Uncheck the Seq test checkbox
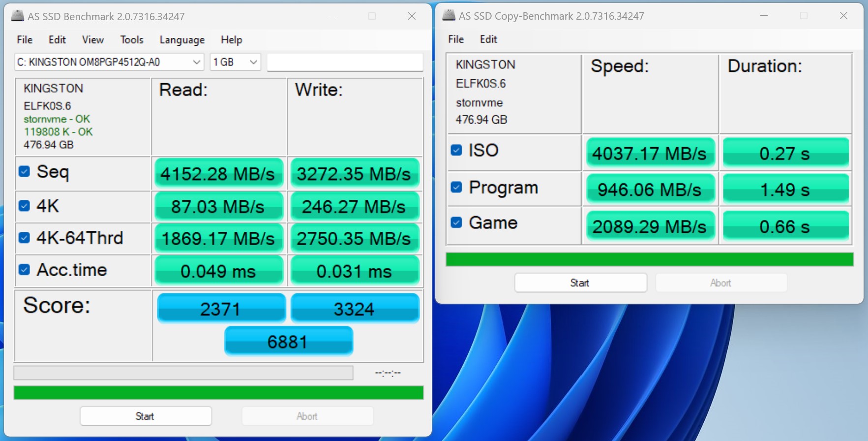The height and width of the screenshot is (441, 868). pos(24,171)
